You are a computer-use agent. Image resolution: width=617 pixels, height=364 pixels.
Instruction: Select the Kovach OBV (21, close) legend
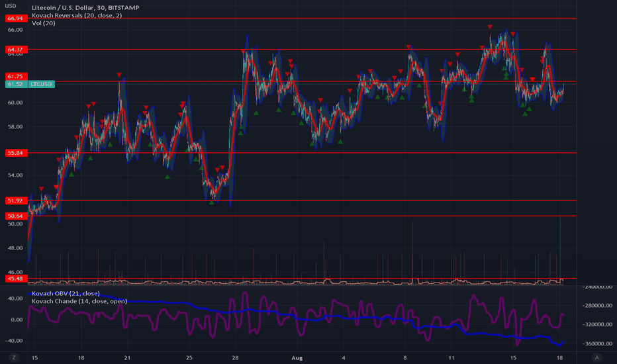tap(66, 294)
